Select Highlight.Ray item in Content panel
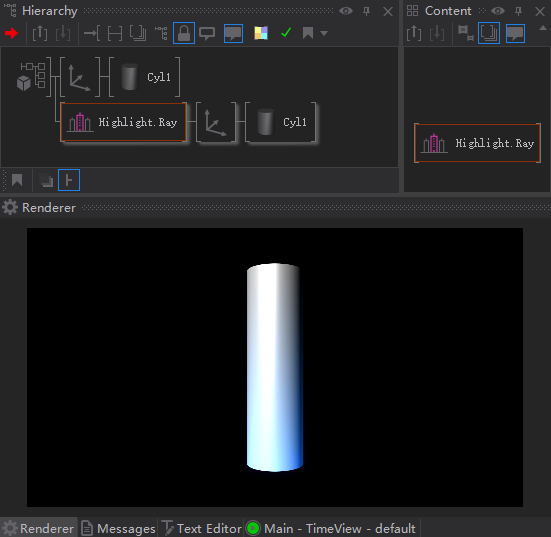Screen dimensions: 551x537 [x=477, y=143]
